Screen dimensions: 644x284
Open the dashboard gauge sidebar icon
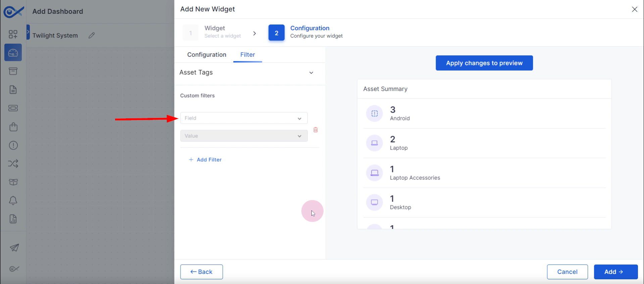click(13, 52)
